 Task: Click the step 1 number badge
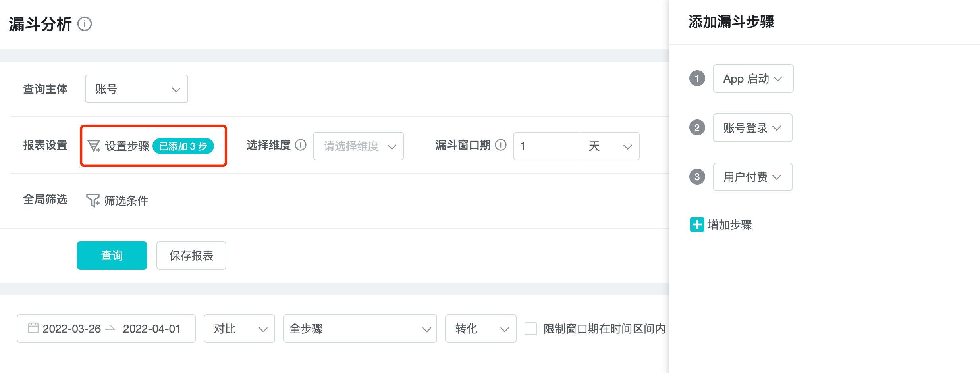click(x=697, y=79)
